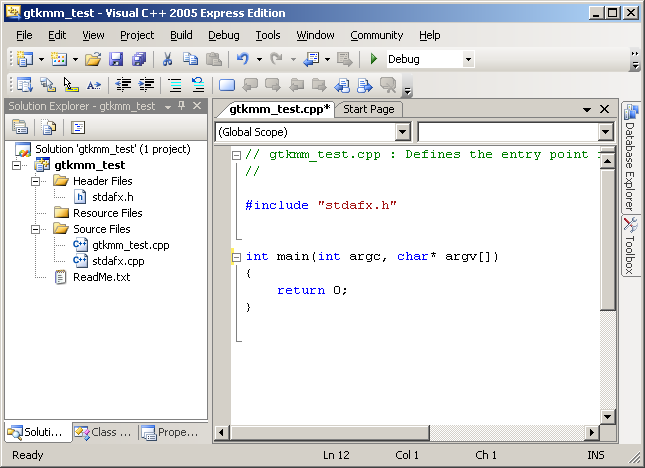
Task: Click the Open File folder icon
Action: 93,60
